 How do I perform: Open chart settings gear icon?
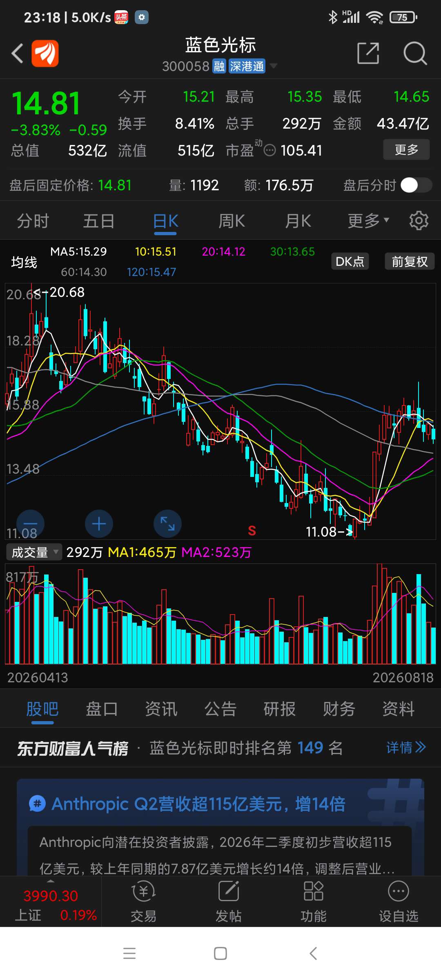tap(419, 221)
